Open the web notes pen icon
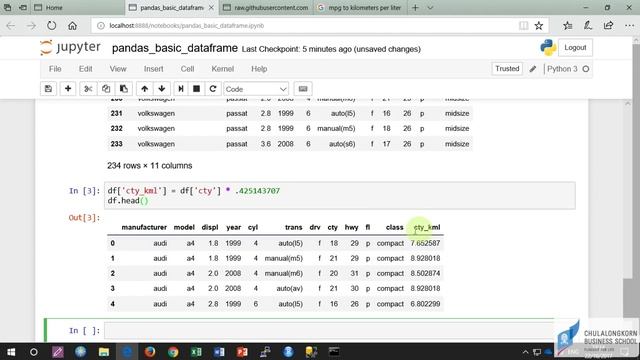The image size is (640, 360). (588, 26)
